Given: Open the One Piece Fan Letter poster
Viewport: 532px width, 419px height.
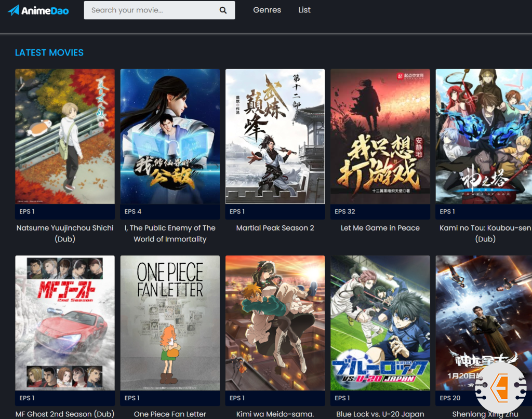Looking at the screenshot, I should (x=170, y=322).
